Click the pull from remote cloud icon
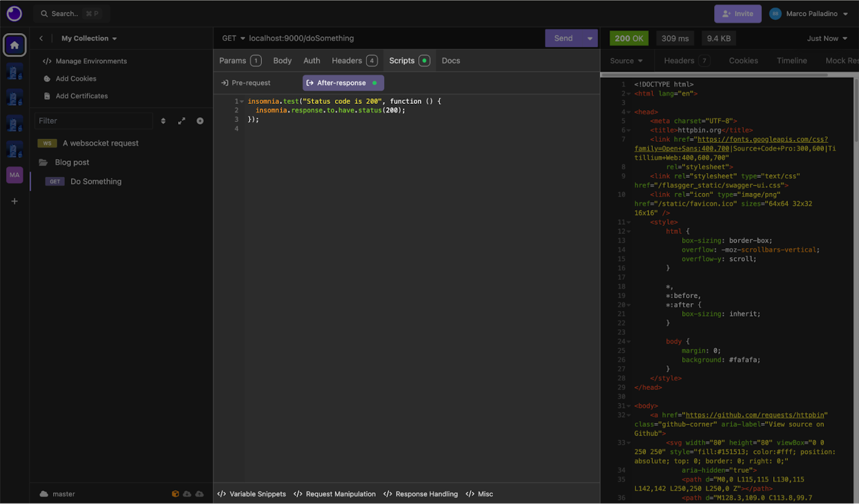 pos(187,493)
